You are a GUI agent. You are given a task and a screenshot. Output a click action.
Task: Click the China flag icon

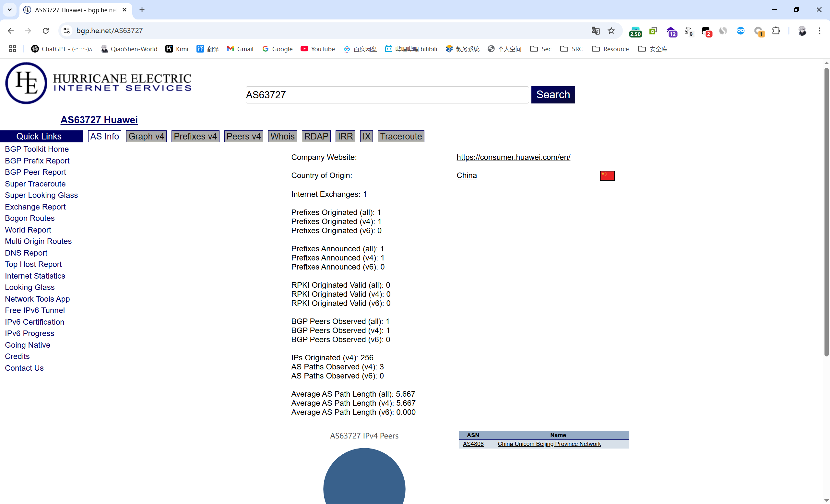[x=607, y=175]
